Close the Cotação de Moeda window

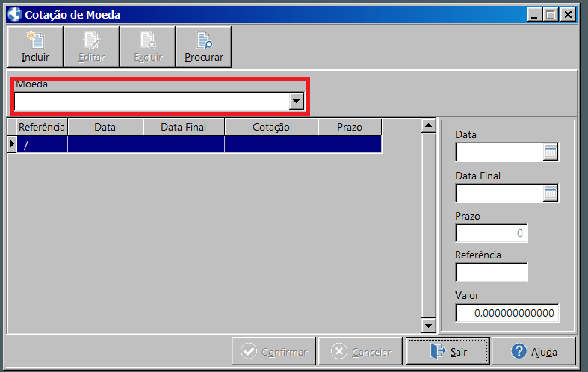568,15
